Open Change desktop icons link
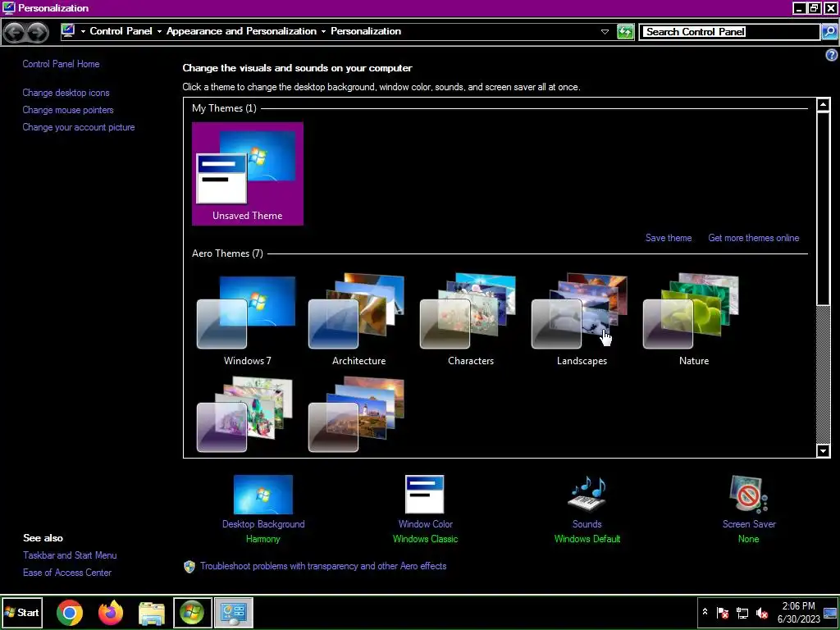The image size is (840, 630). pyautogui.click(x=66, y=93)
